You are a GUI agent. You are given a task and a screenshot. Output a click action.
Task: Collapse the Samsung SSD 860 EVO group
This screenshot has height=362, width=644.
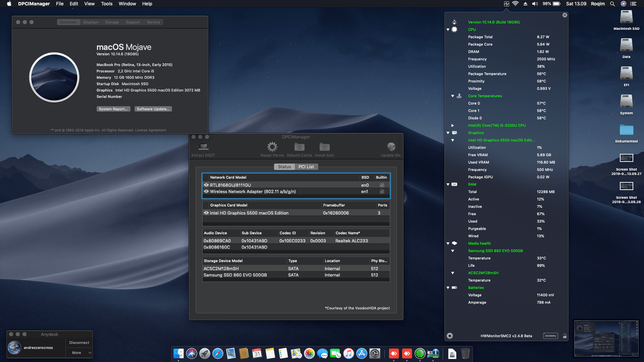[x=452, y=251]
